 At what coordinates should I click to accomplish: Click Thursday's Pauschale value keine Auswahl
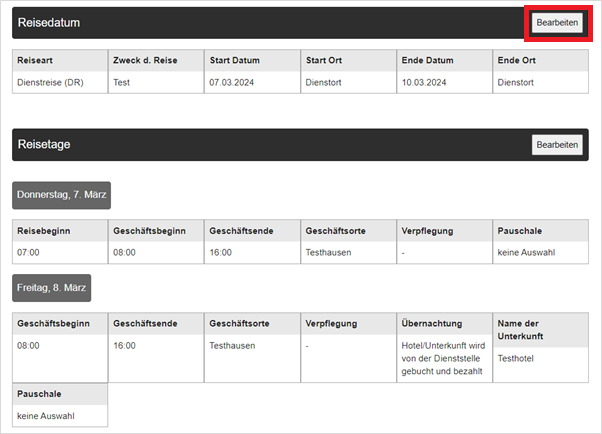point(526,253)
